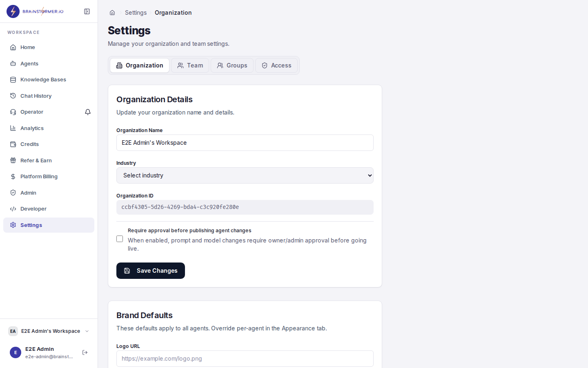The width and height of the screenshot is (588, 368).
Task: Open Home in the sidebar
Action: pyautogui.click(x=49, y=47)
